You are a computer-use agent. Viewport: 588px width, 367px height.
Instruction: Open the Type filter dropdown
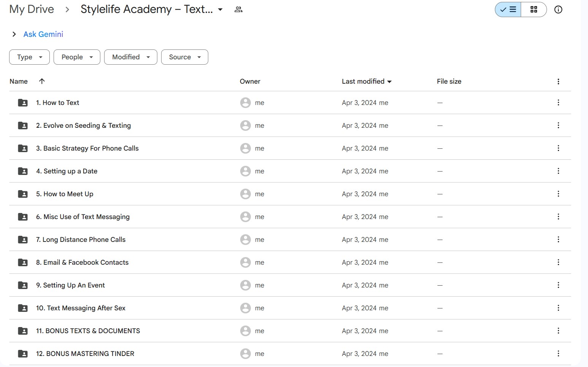point(29,57)
